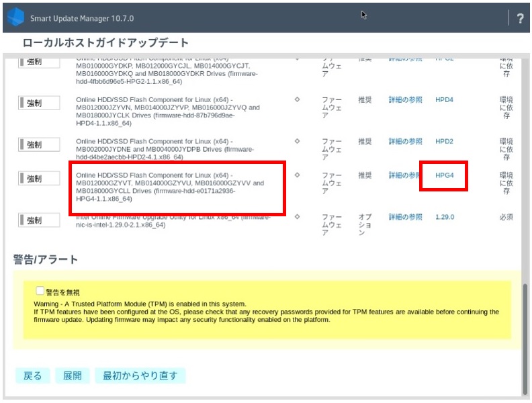Click the 推奨 label in the HPD4 row

pyautogui.click(x=365, y=99)
